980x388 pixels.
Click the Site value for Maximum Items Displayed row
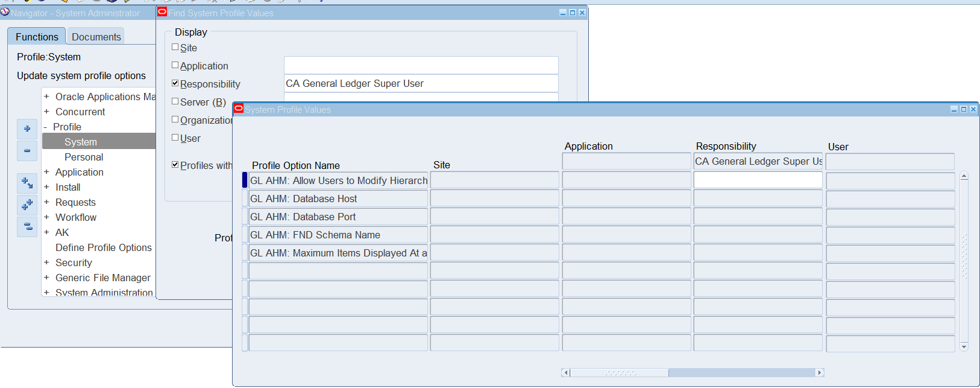click(x=495, y=253)
